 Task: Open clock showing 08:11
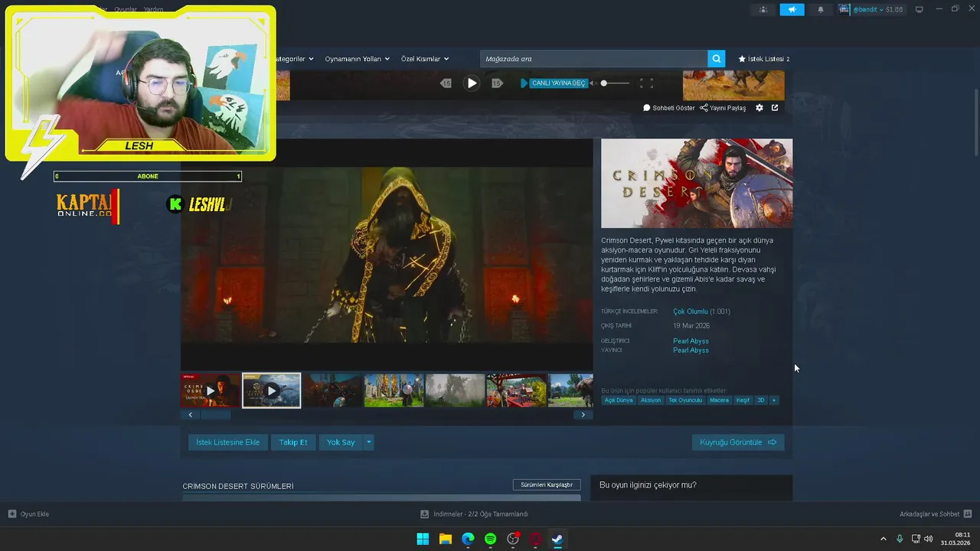[x=957, y=539]
